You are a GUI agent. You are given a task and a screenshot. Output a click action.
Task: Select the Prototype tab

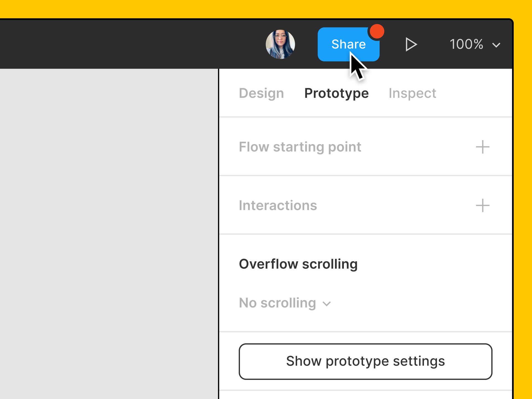click(336, 93)
